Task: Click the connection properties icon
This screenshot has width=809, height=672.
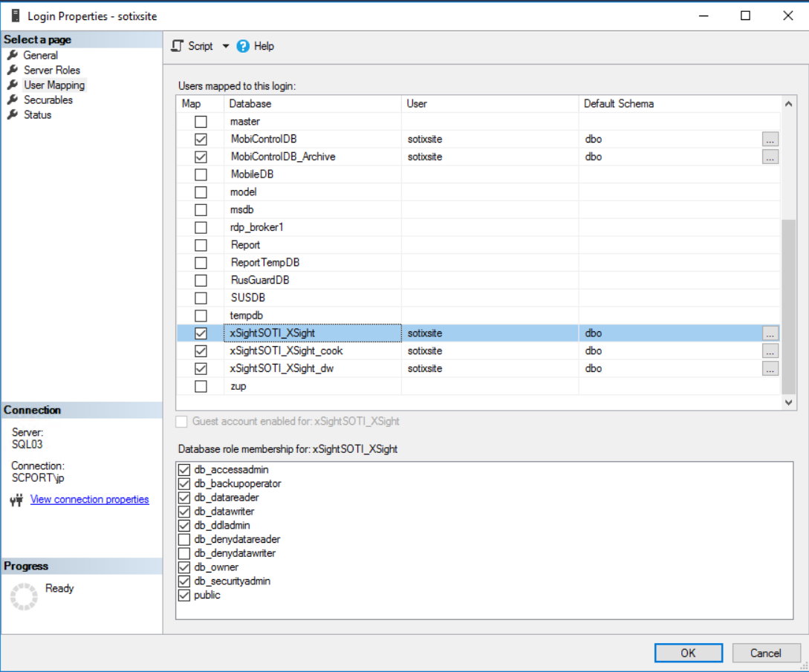Action: pyautogui.click(x=16, y=500)
